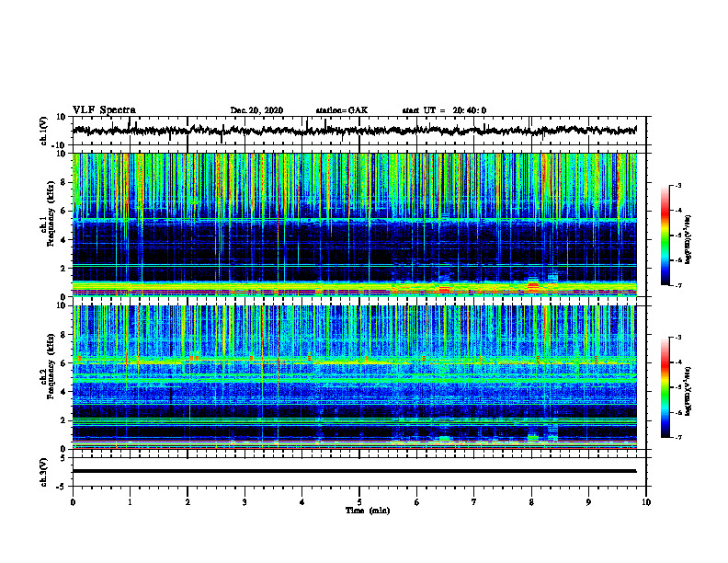This screenshot has height=563, width=728.
Task: Click the ch.1 color scale bar
Action: click(x=665, y=236)
